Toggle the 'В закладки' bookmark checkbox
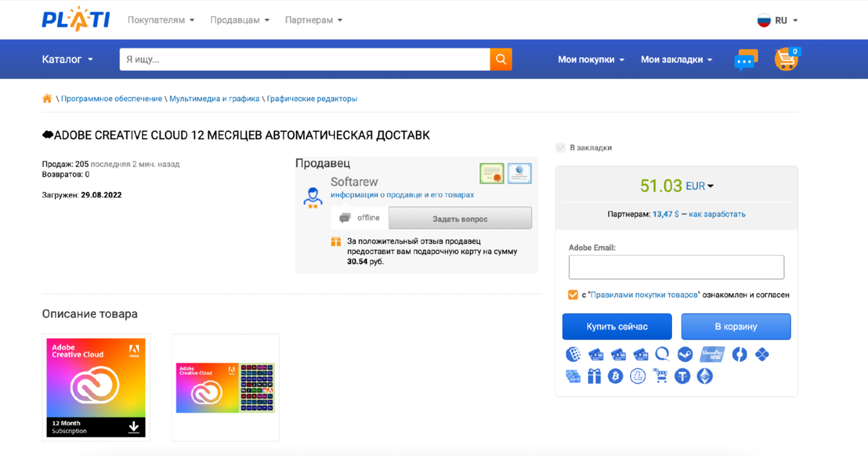The width and height of the screenshot is (868, 456). click(560, 148)
